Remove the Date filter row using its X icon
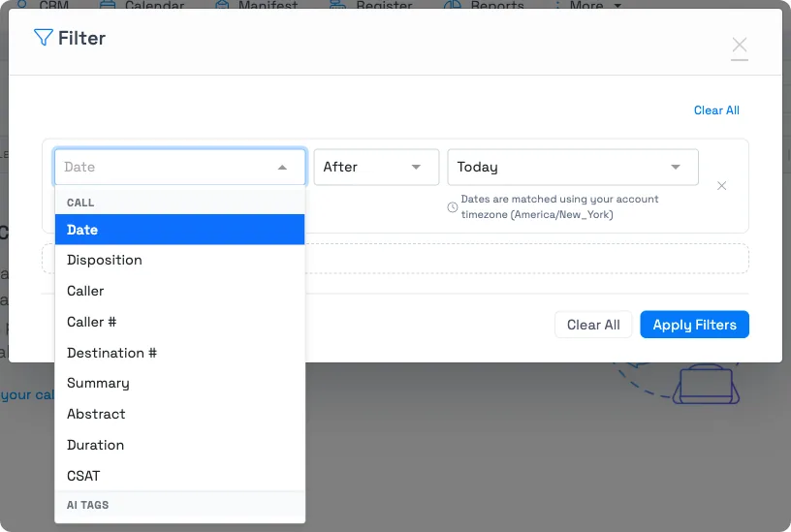This screenshot has width=791, height=532. pyautogui.click(x=721, y=185)
